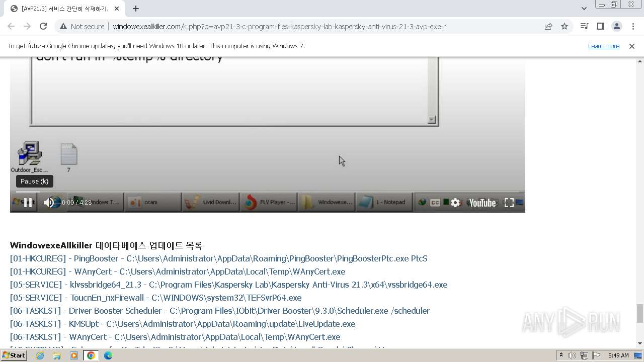This screenshot has width=644, height=362.
Task: Show hidden system tray icons
Action: [561, 355]
